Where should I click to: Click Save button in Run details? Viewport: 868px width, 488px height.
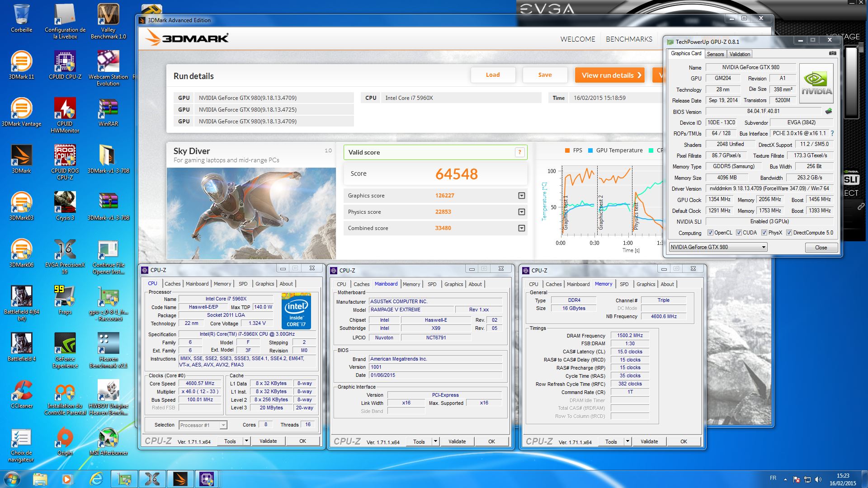(545, 75)
